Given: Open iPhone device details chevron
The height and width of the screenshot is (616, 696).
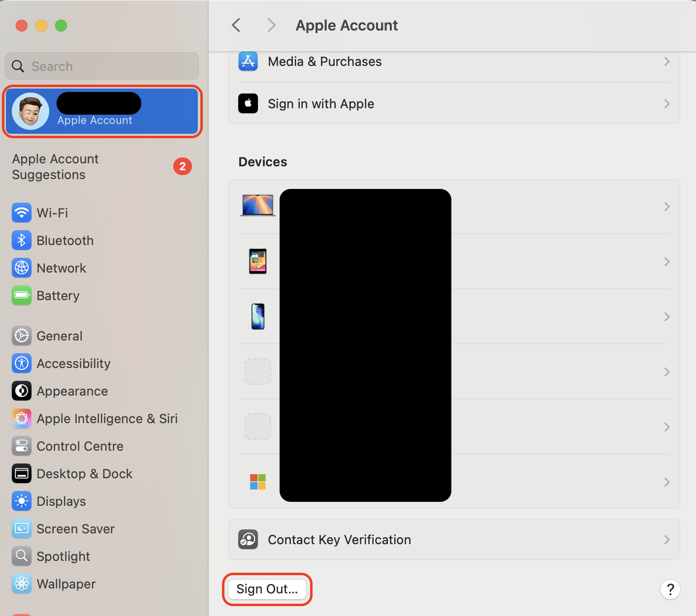Looking at the screenshot, I should coord(667,317).
